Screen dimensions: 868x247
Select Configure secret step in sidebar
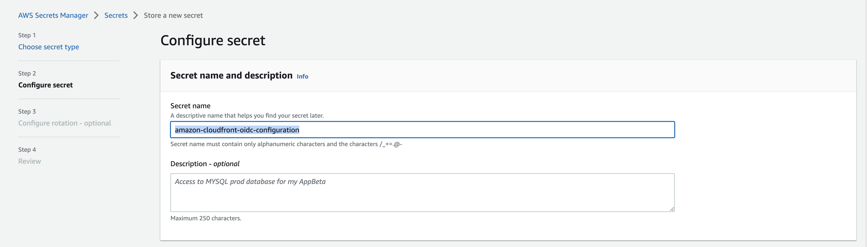point(45,85)
